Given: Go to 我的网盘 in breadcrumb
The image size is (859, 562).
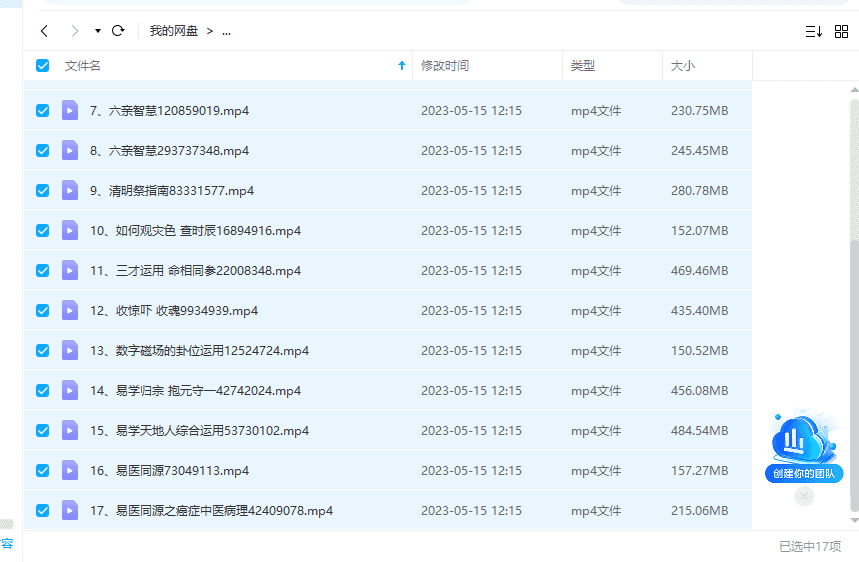Looking at the screenshot, I should click(171, 31).
